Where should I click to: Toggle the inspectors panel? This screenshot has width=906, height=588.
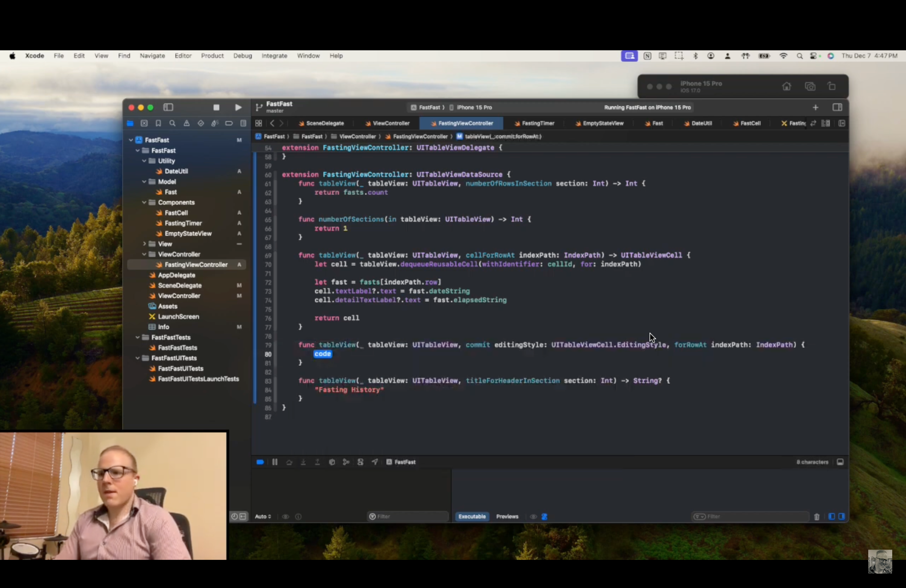point(837,108)
